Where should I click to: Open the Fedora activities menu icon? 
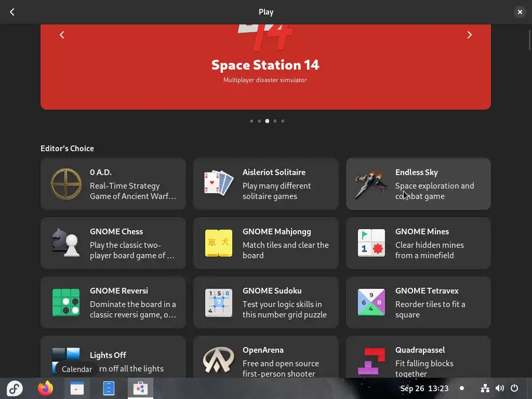pos(15,389)
